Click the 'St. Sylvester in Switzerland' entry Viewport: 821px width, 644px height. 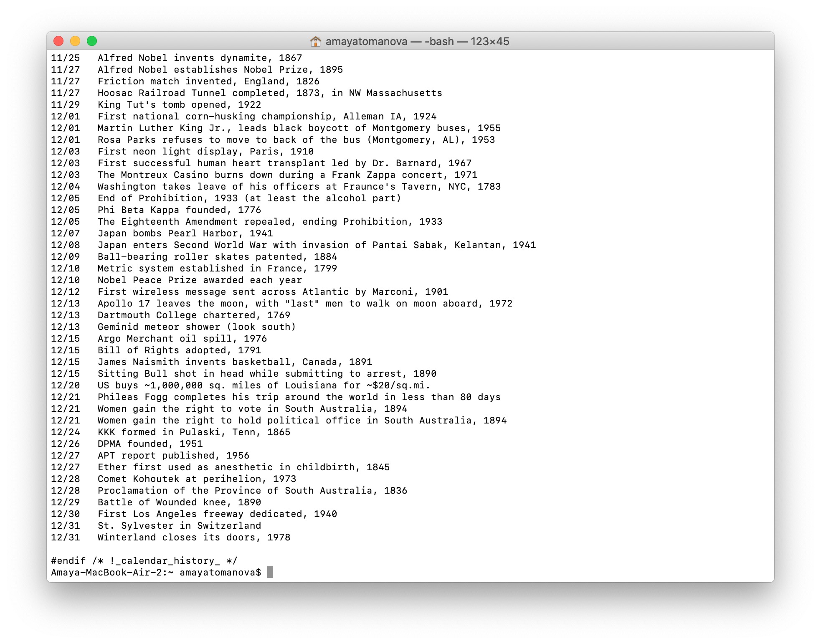[x=179, y=525]
